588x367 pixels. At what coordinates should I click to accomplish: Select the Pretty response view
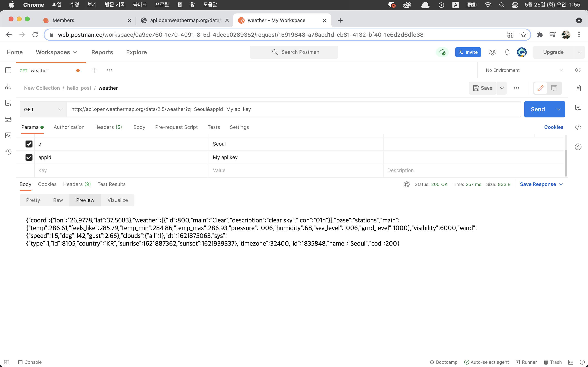pyautogui.click(x=33, y=200)
